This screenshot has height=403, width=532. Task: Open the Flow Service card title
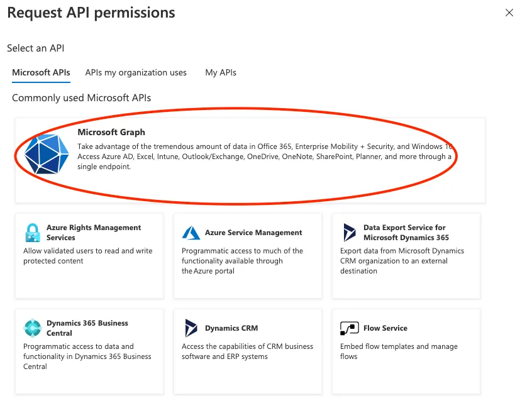[x=385, y=328]
